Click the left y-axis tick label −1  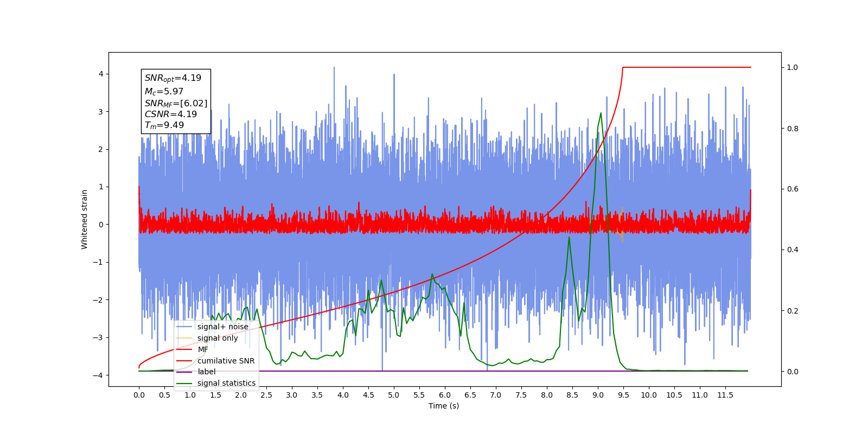pos(99,262)
